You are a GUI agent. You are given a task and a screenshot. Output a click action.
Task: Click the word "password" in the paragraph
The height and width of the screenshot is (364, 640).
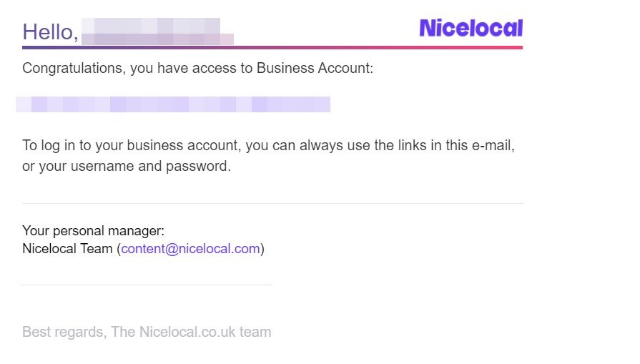(x=197, y=167)
